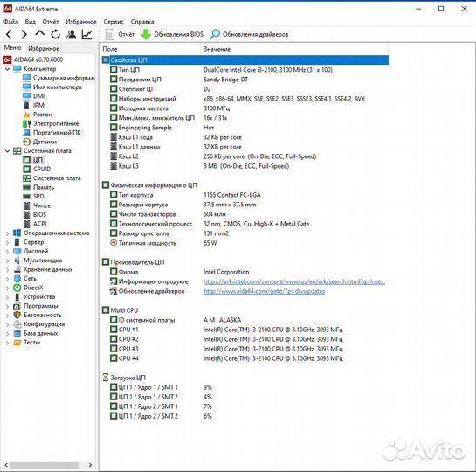Expand the DirectX tree node

[x=7, y=288]
